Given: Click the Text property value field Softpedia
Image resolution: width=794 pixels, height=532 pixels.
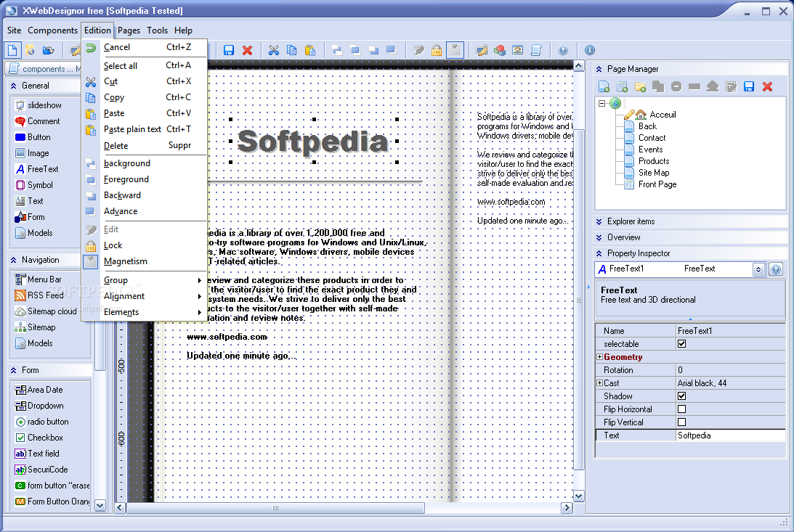Looking at the screenshot, I should tap(730, 435).
